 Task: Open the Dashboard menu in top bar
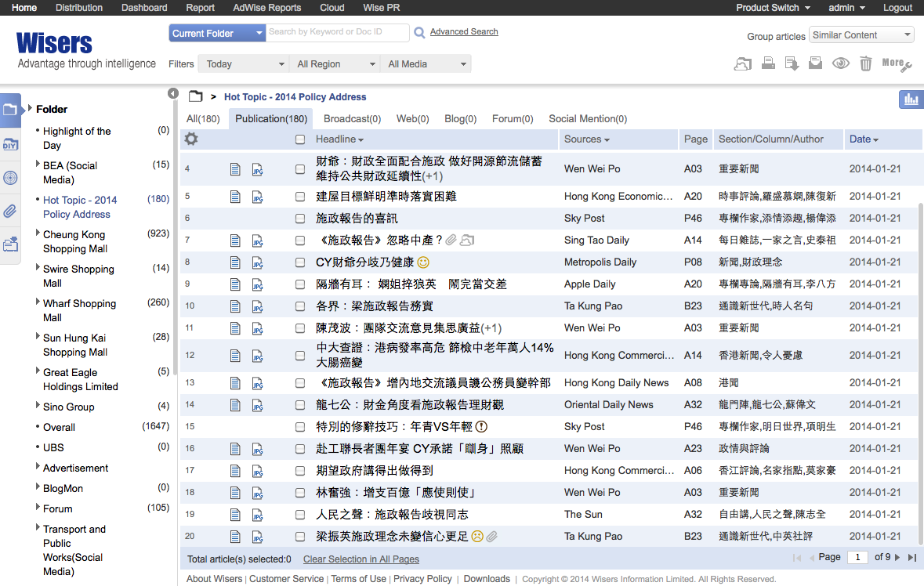[144, 8]
